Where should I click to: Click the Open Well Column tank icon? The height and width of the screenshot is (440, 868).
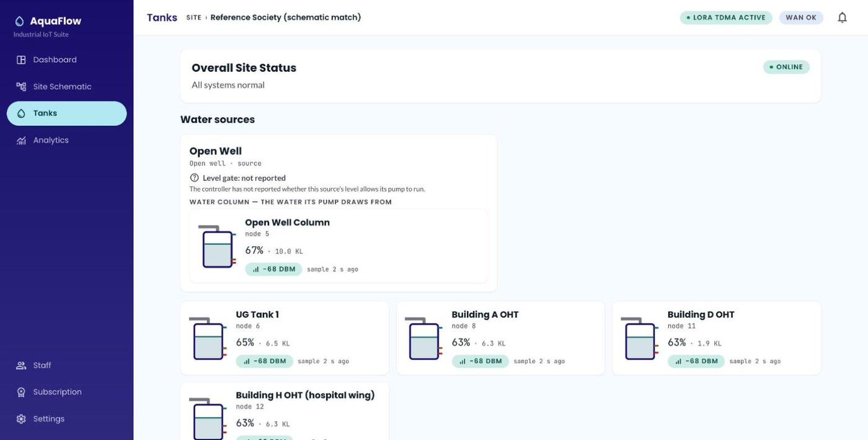pos(217,247)
